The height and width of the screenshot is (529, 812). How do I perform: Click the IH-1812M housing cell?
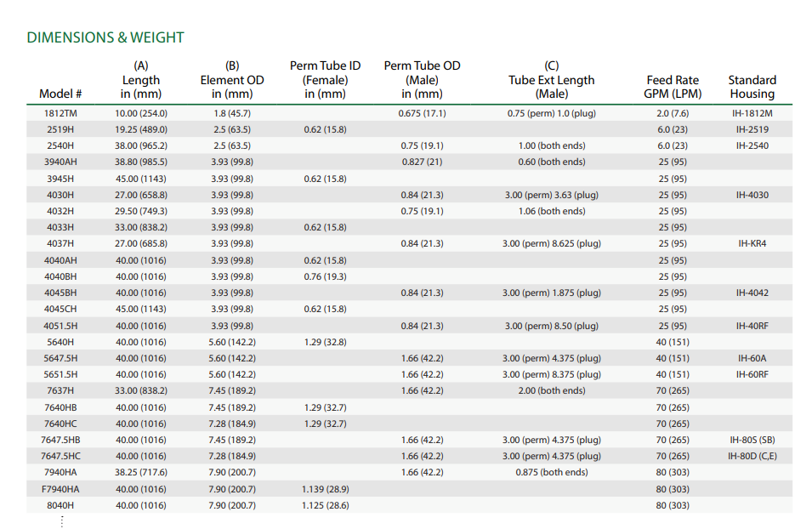pos(752,113)
